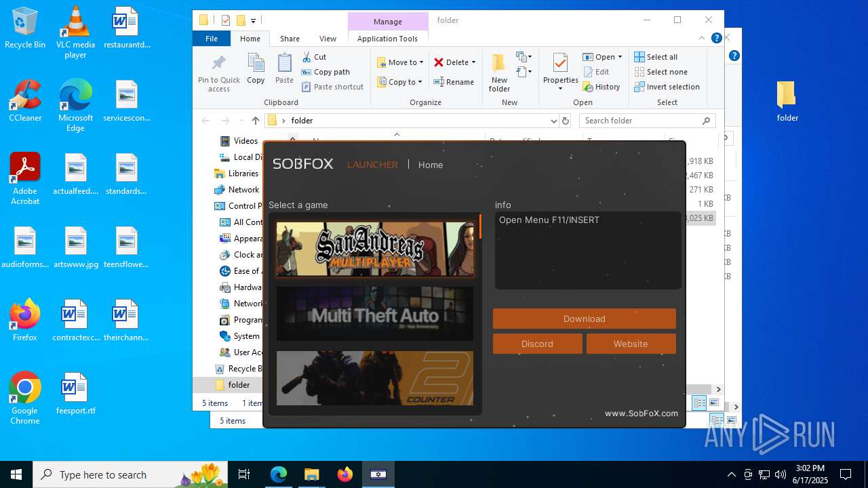Screen dimensions: 868x488
Task: Switch to the Share ribbon tab
Action: 290,39
